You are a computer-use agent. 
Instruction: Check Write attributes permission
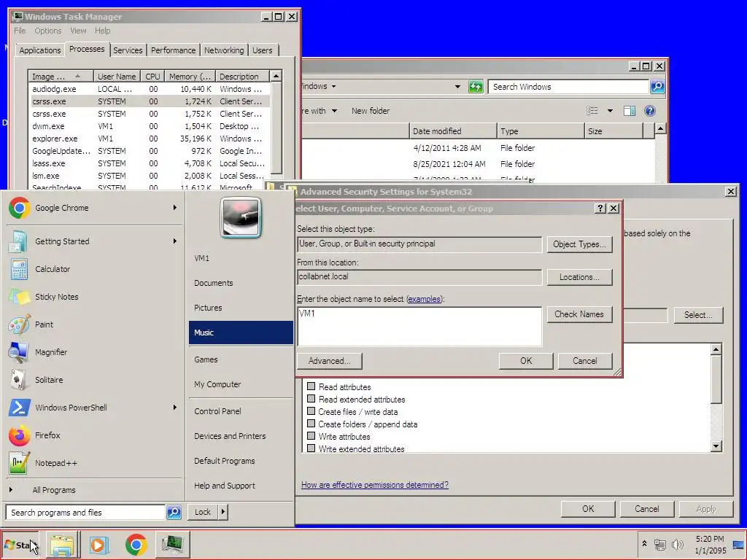[311, 436]
